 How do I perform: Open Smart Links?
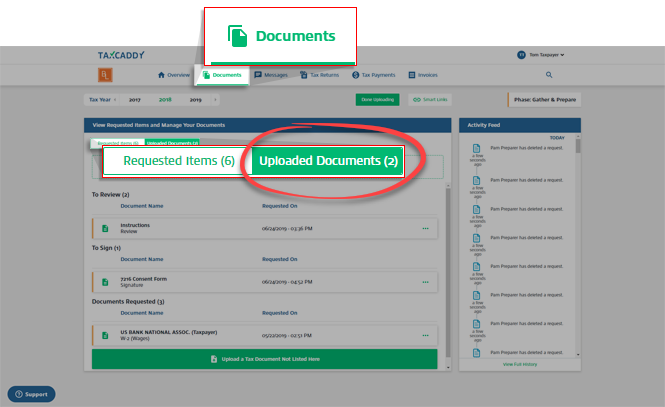430,100
